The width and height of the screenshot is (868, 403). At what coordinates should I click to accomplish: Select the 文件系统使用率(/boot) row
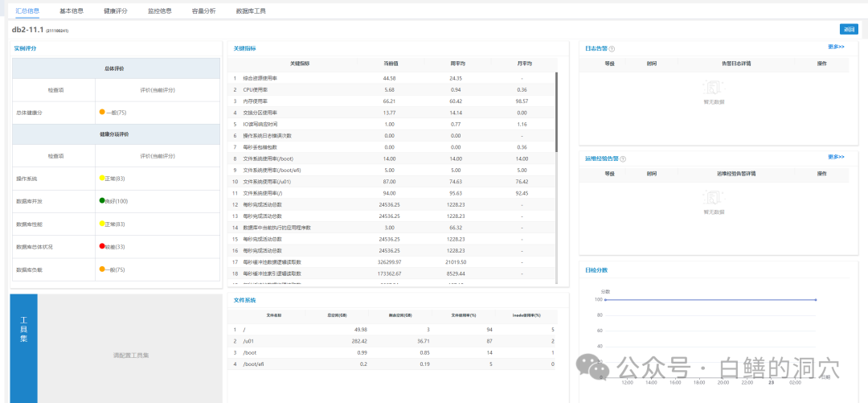pyautogui.click(x=392, y=158)
